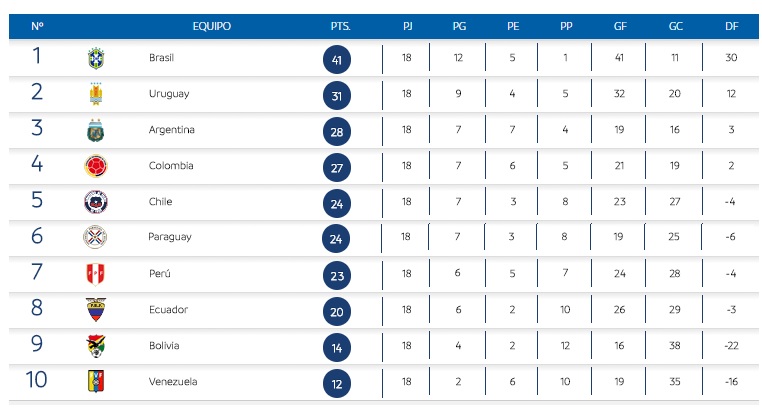Screen dimensions: 762x408
Task: Click Bolivia's 14 points circle
Action: click(337, 348)
